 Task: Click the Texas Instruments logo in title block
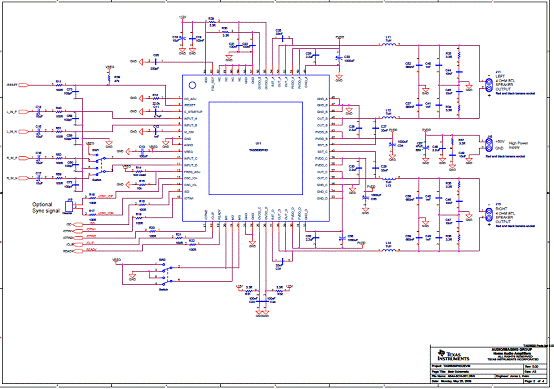(x=453, y=355)
